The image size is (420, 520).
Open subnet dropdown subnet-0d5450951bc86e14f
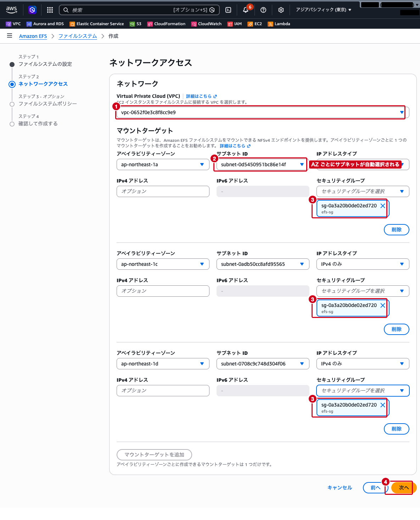(263, 164)
